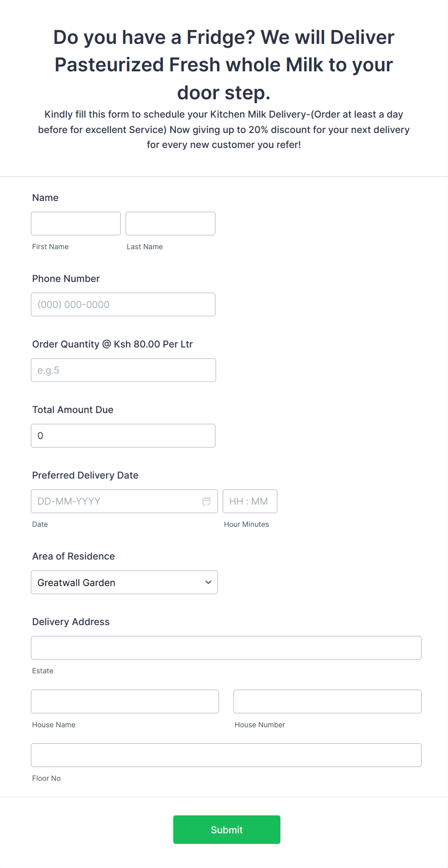Open the Area of Residence dropdown

124,582
